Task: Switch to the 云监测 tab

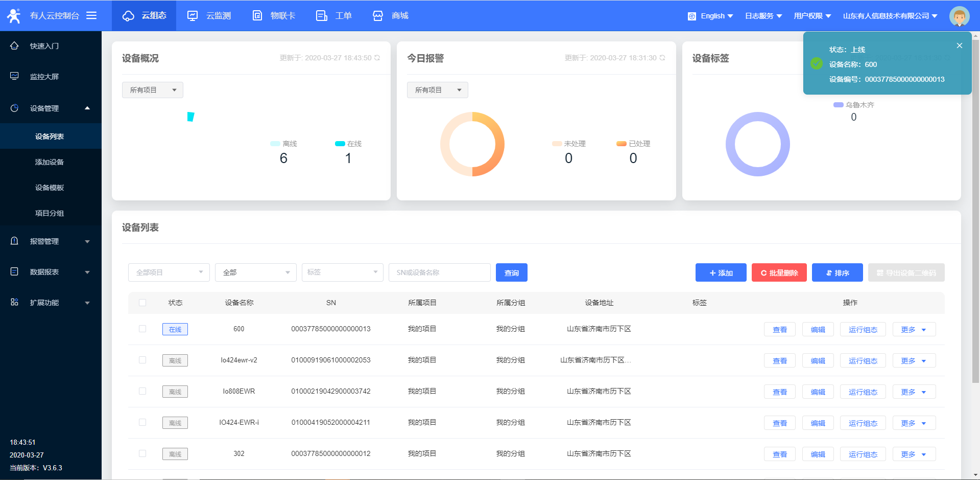Action: pyautogui.click(x=209, y=16)
